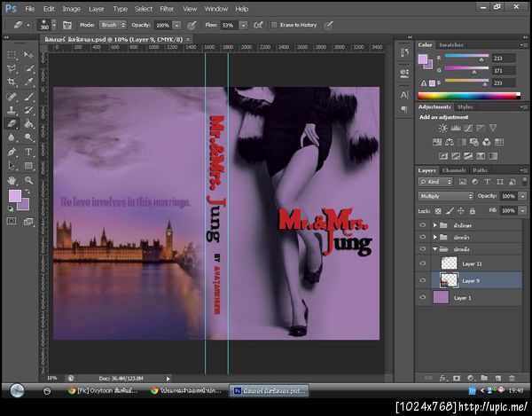Image resolution: width=532 pixels, height=416 pixels.
Task: Select the Pen tool
Action: (x=12, y=152)
